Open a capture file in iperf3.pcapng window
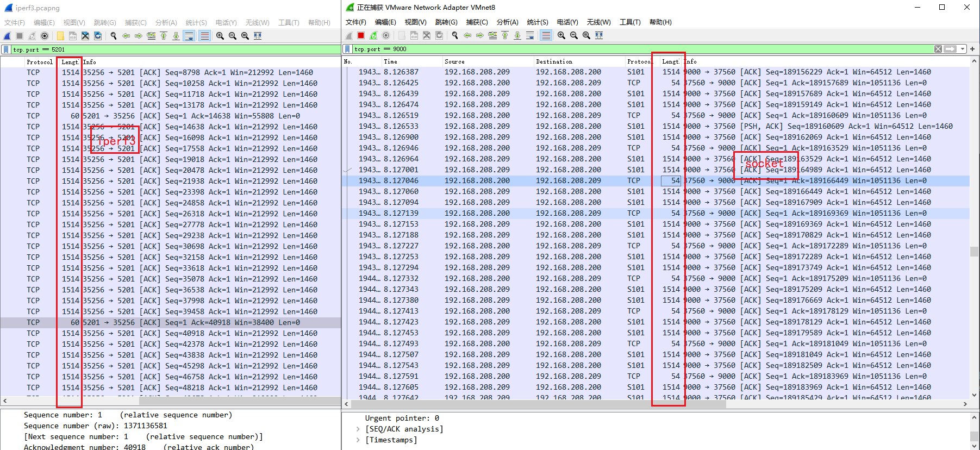This screenshot has width=980, height=450. tap(60, 36)
